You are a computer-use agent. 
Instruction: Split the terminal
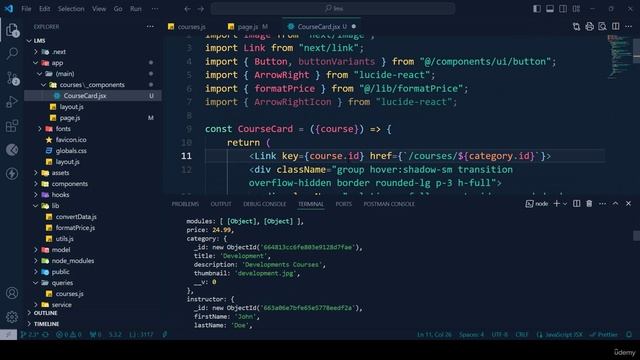pos(576,204)
